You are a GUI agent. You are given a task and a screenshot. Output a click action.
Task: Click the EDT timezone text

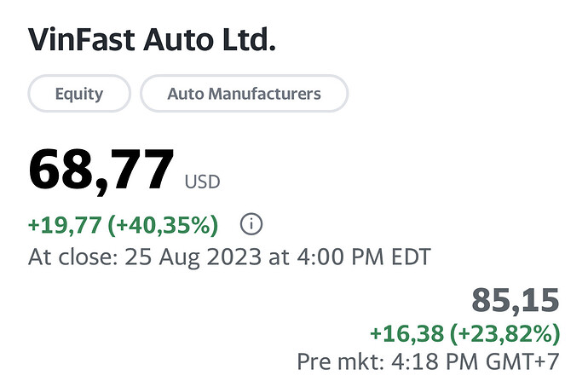pyautogui.click(x=406, y=256)
